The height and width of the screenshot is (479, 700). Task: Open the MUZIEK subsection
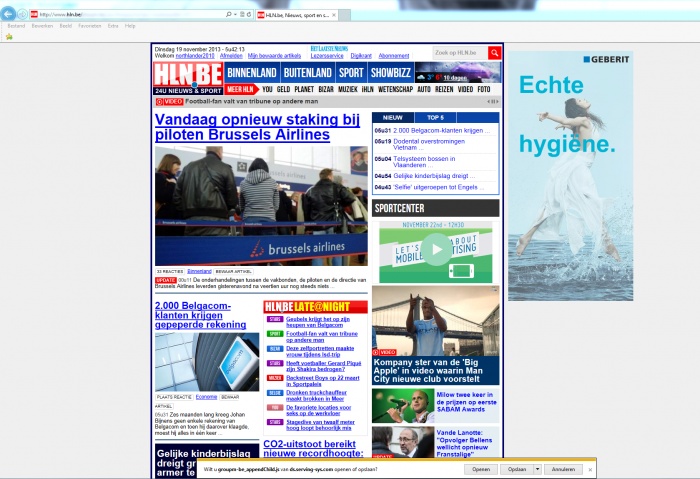pos(348,89)
